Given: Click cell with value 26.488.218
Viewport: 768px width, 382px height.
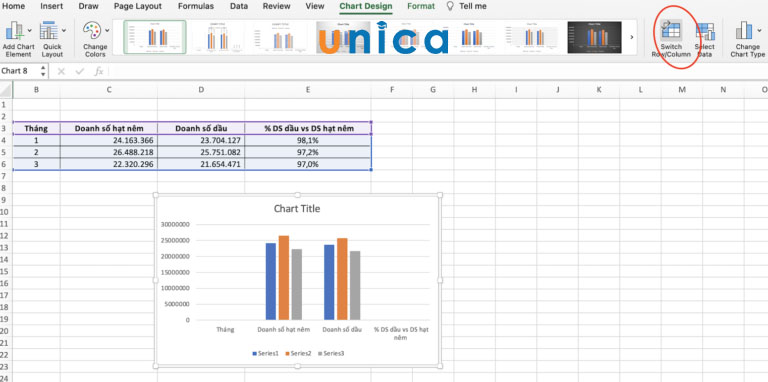Looking at the screenshot, I should (x=109, y=152).
